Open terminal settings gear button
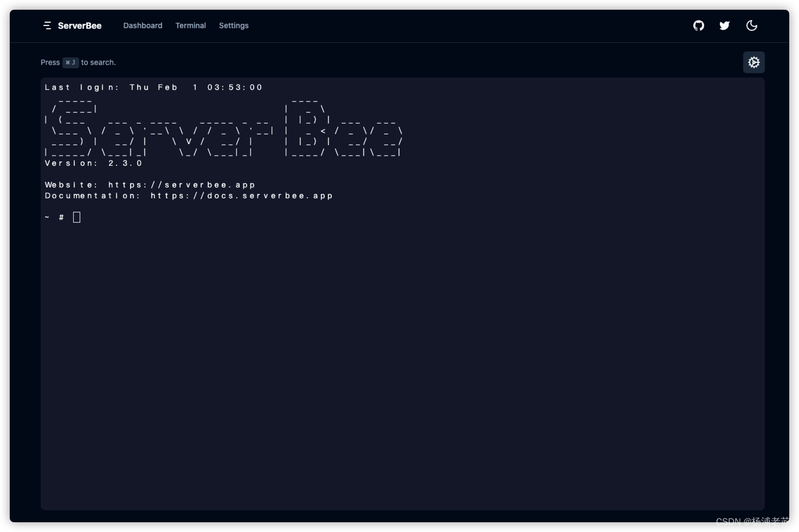 coord(754,62)
